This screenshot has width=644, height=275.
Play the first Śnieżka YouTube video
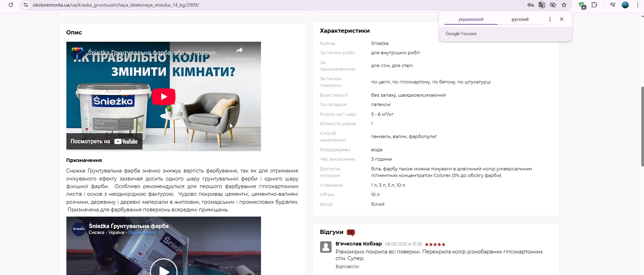tap(164, 97)
